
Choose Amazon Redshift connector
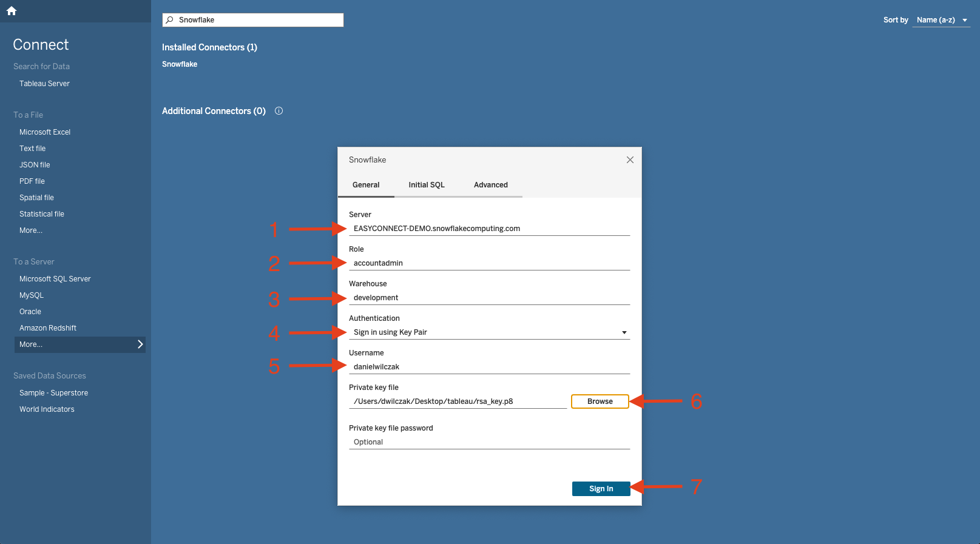click(48, 328)
